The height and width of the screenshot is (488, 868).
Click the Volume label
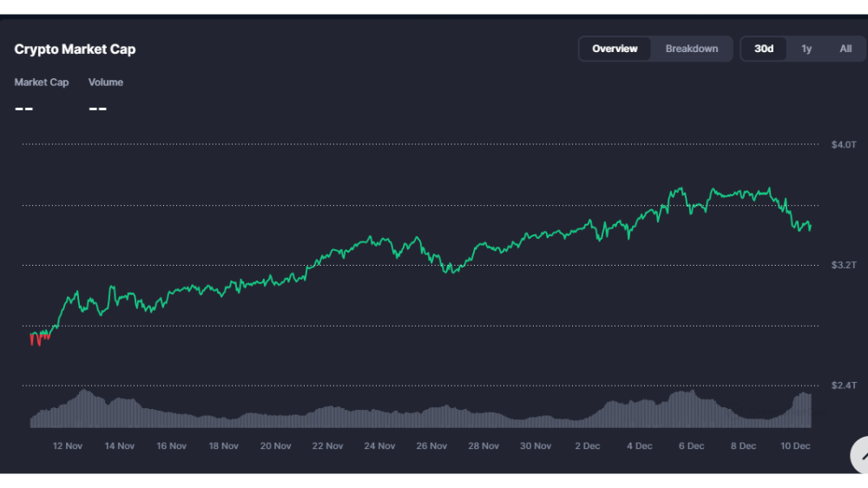pos(106,82)
